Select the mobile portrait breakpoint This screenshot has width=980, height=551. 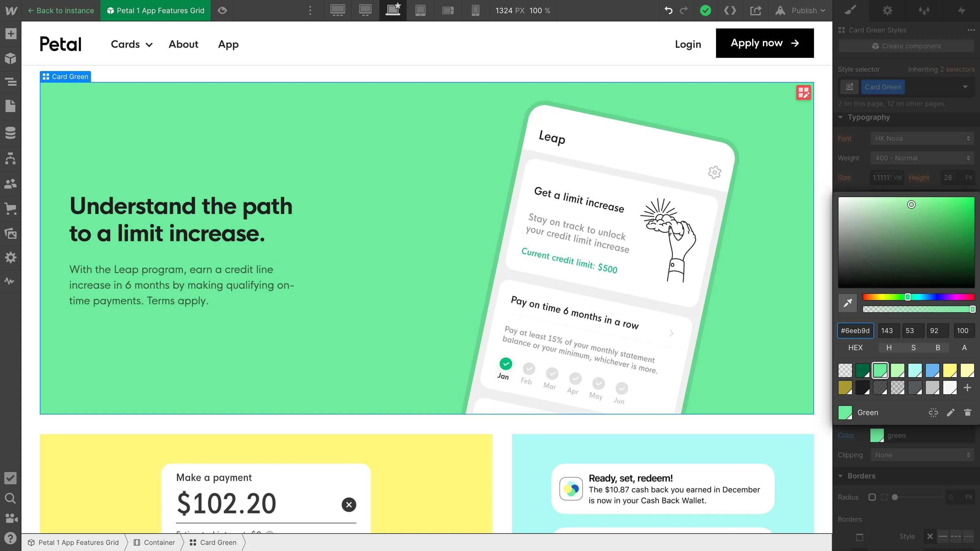[x=476, y=11]
